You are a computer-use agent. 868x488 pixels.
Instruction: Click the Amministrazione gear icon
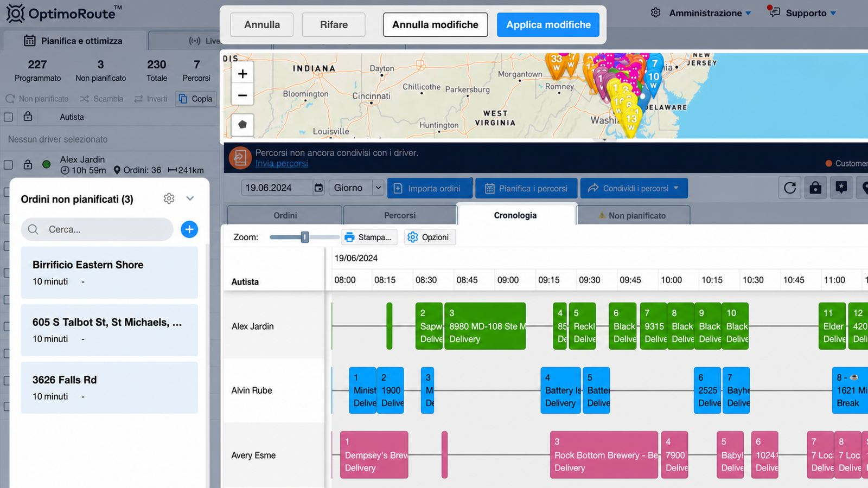(x=656, y=12)
